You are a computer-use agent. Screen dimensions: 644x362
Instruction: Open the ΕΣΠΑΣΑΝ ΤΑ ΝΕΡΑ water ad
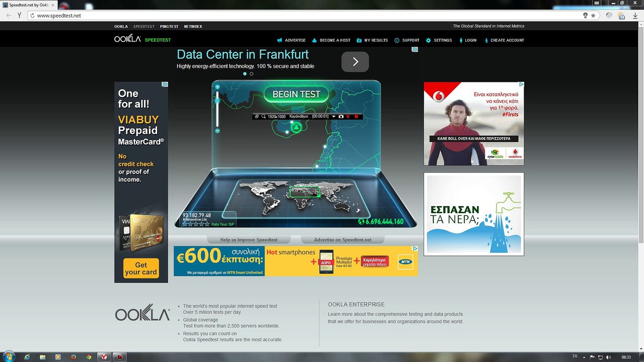474,214
